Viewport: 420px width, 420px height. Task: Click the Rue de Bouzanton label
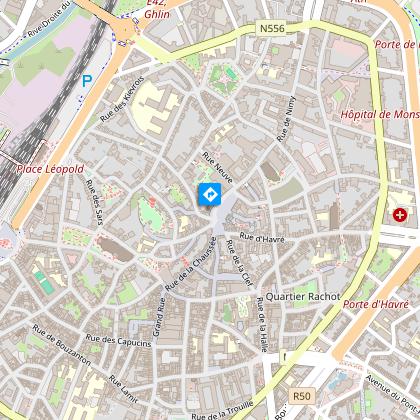click(62, 345)
